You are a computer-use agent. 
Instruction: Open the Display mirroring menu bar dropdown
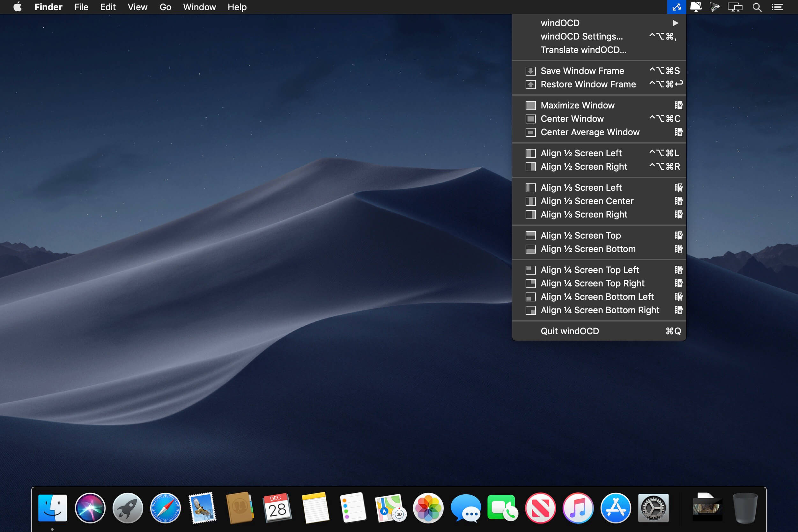click(x=735, y=7)
